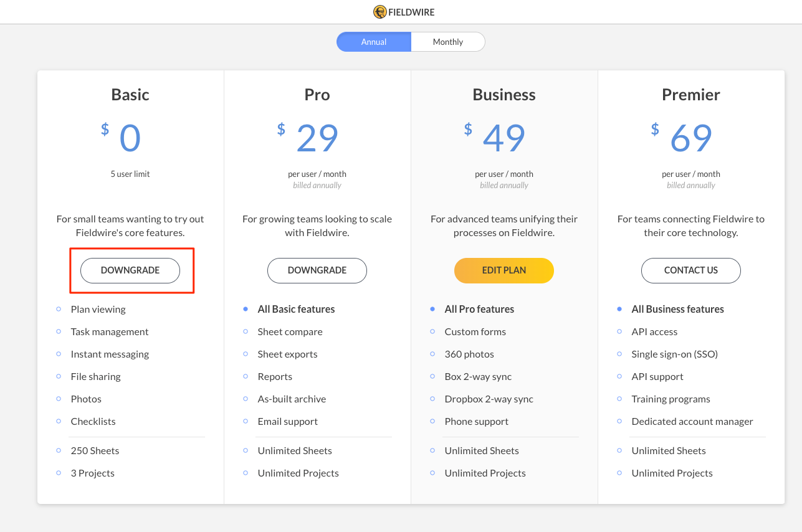Image resolution: width=802 pixels, height=532 pixels.
Task: Click 'API access' feature
Action: coord(654,331)
